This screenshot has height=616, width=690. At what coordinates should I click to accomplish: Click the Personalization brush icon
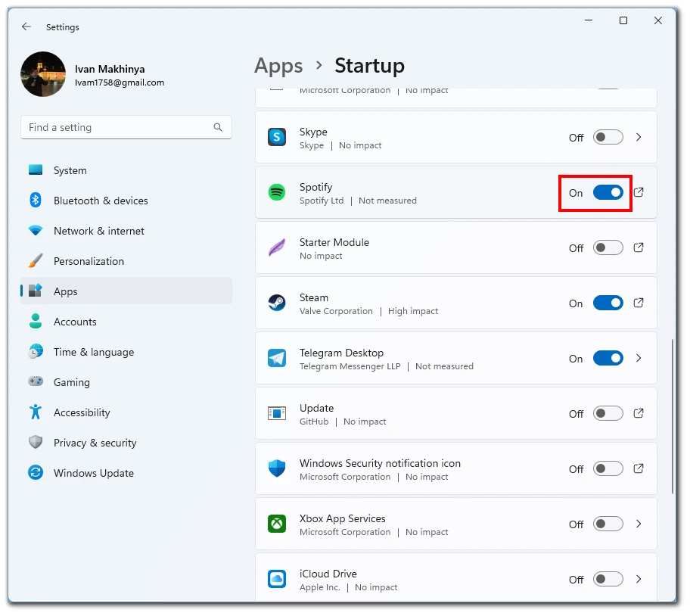pos(36,261)
